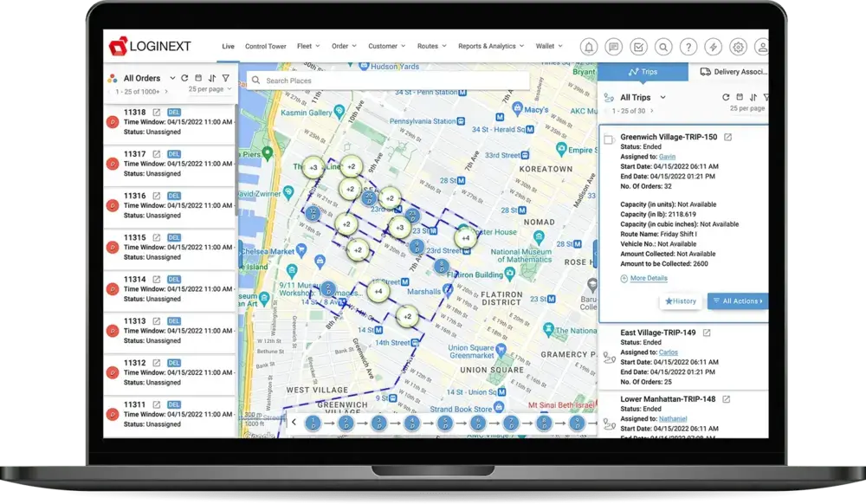
Task: Click the help question mark icon
Action: 688,47
